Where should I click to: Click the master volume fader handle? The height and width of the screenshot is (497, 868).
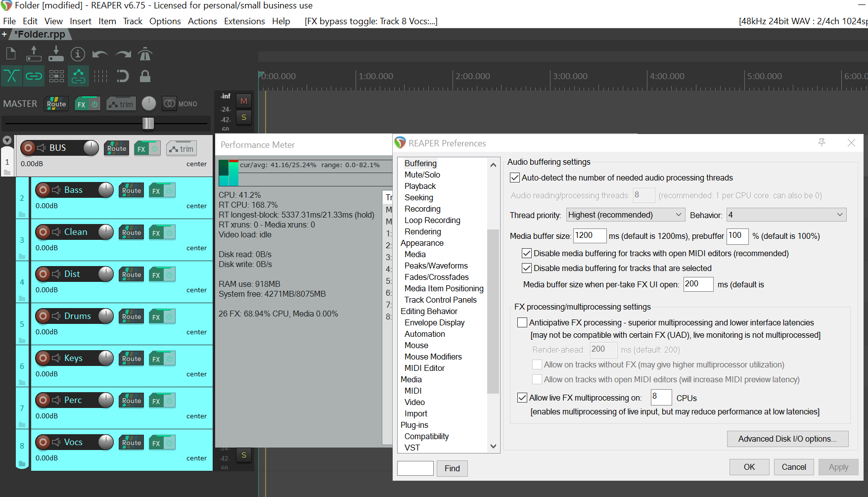click(148, 123)
